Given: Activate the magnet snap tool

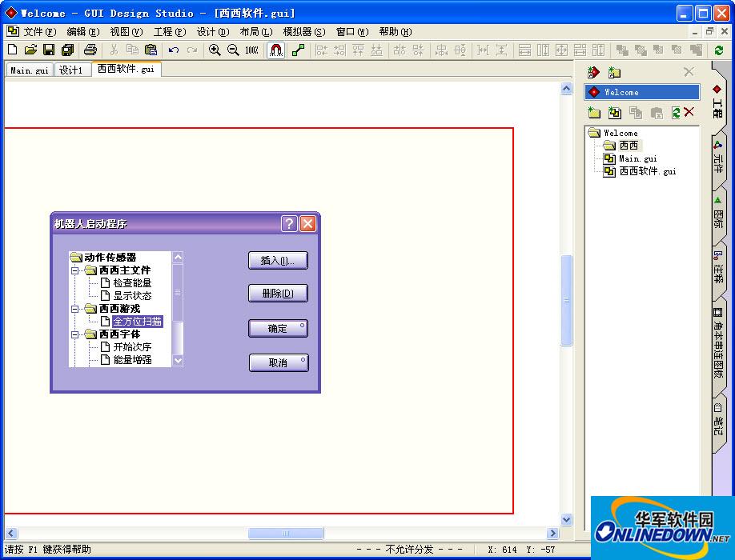Looking at the screenshot, I should (x=275, y=50).
